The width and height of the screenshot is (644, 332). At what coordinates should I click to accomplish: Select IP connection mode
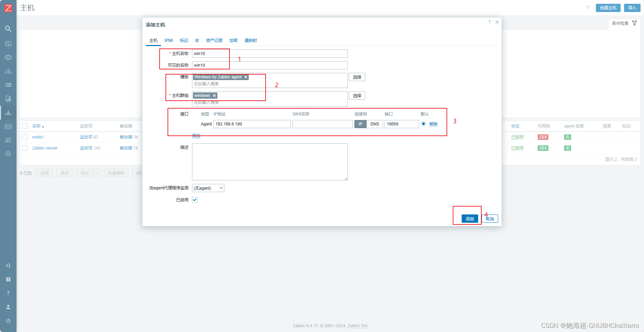click(361, 124)
